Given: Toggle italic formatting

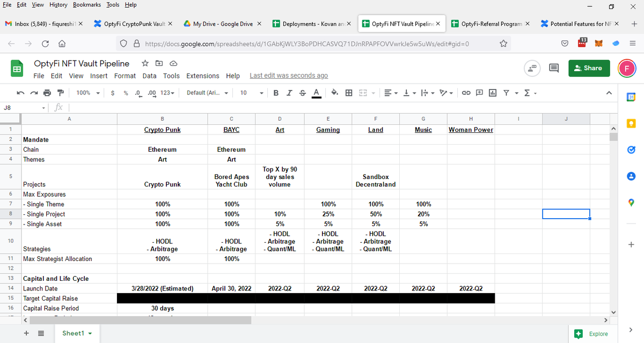Looking at the screenshot, I should point(289,93).
